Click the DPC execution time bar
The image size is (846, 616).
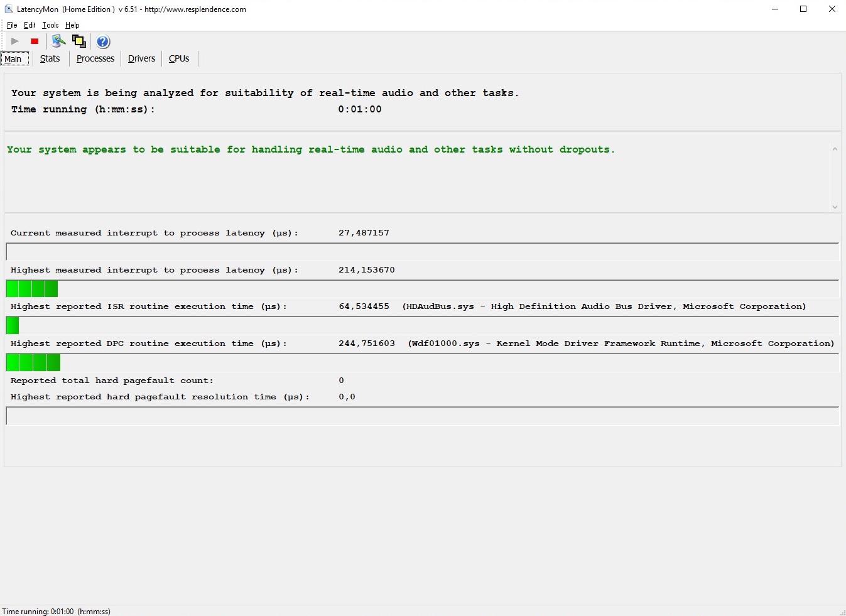point(422,362)
